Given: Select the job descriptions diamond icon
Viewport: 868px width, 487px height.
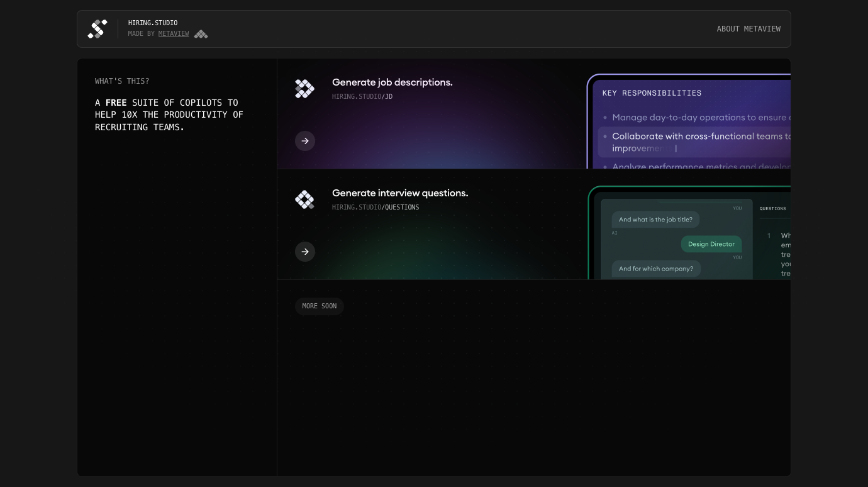Looking at the screenshot, I should tap(304, 88).
